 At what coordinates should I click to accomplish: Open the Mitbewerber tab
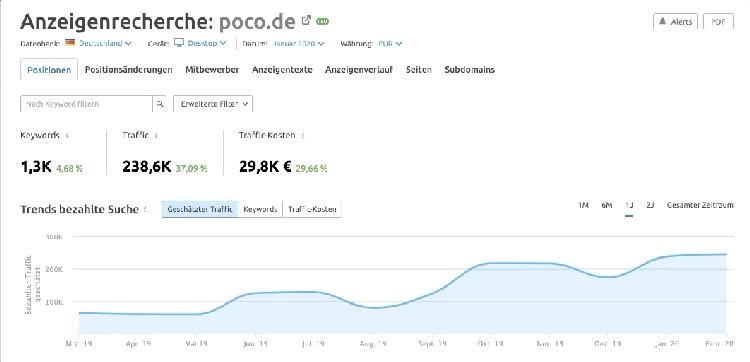pyautogui.click(x=212, y=70)
